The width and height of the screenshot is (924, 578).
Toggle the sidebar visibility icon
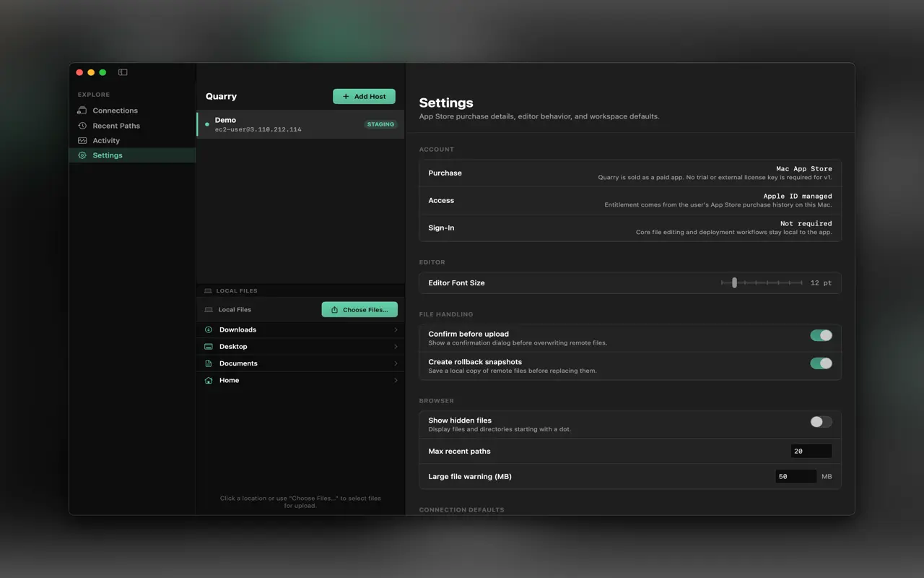click(123, 72)
